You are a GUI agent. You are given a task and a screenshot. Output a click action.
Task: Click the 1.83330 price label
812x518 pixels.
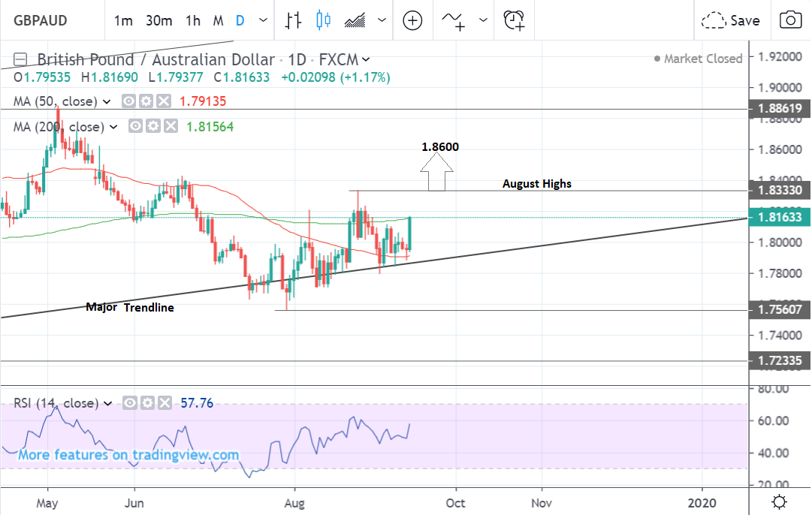780,191
